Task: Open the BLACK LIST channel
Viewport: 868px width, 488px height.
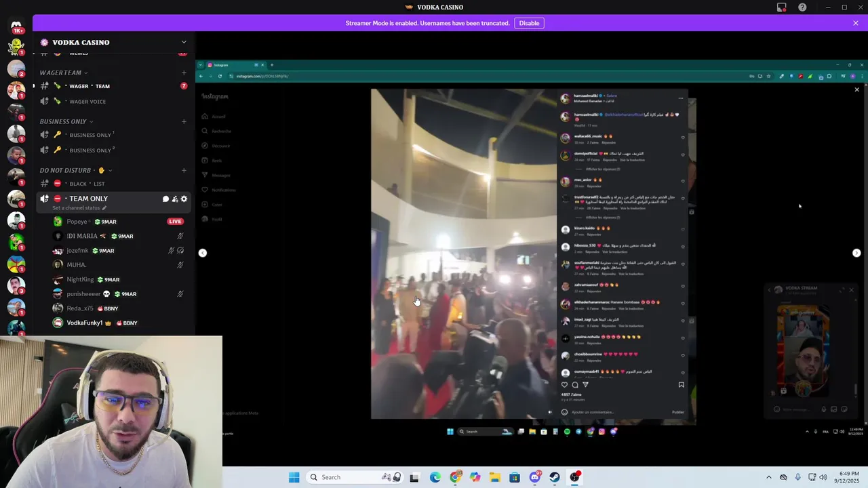Action: [x=113, y=184]
